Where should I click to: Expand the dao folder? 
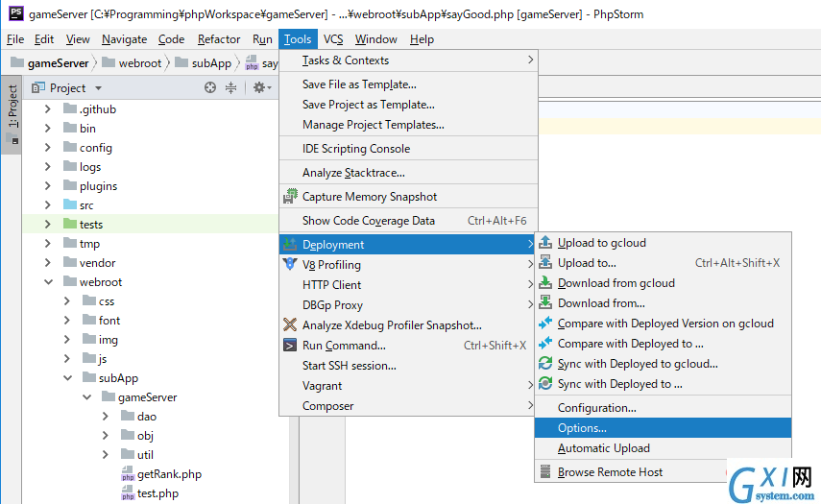point(106,416)
